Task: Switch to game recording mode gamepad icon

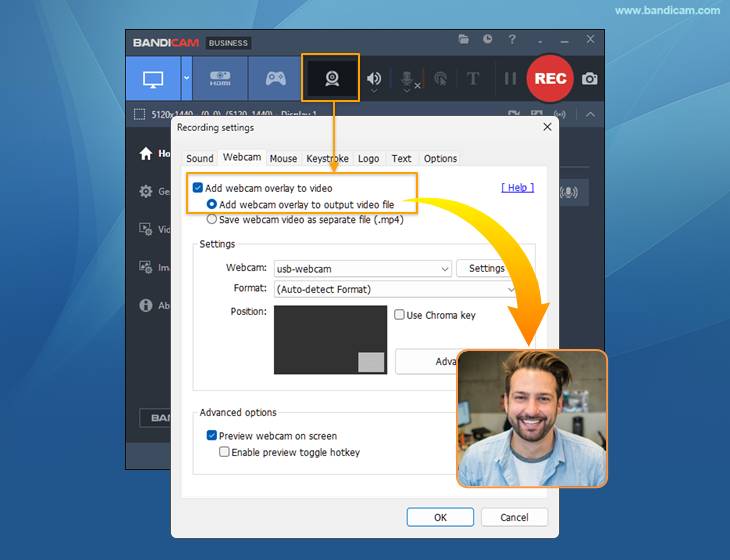Action: (x=276, y=79)
